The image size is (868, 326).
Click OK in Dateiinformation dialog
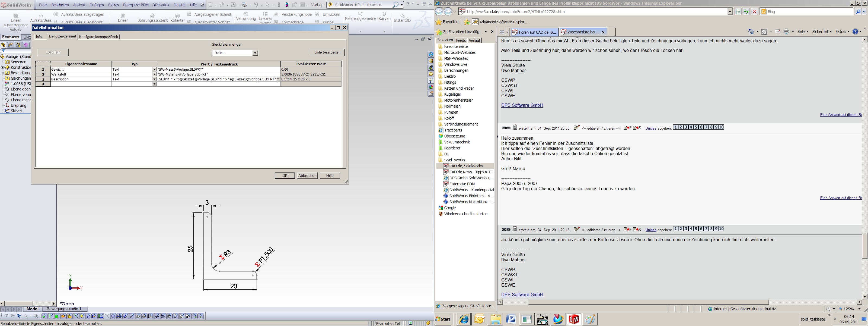click(x=285, y=175)
